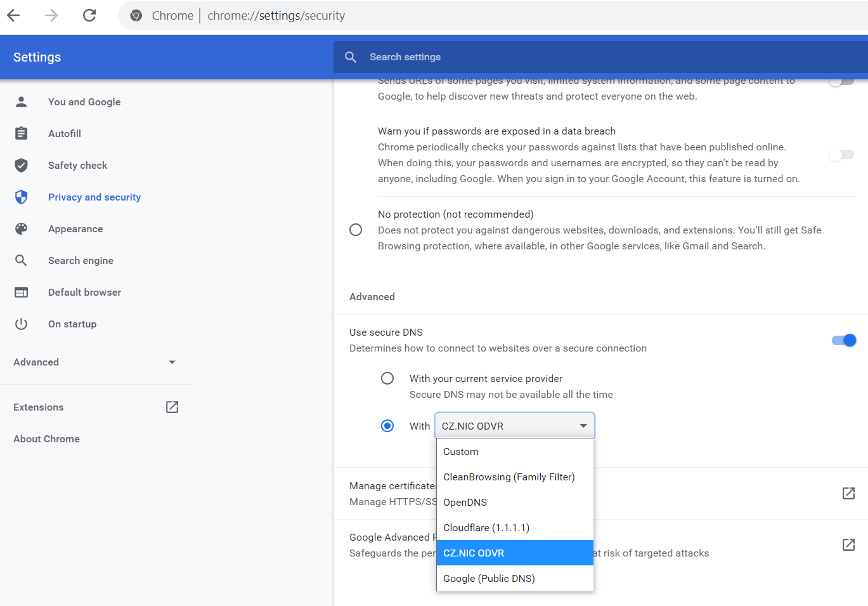This screenshot has width=868, height=606.
Task: Click the Warn you if passwords are exposed text
Action: click(x=497, y=131)
